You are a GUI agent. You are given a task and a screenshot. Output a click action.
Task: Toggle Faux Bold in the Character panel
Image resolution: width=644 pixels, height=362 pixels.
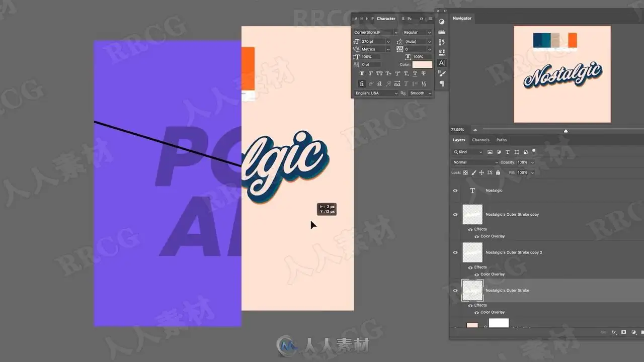(362, 73)
